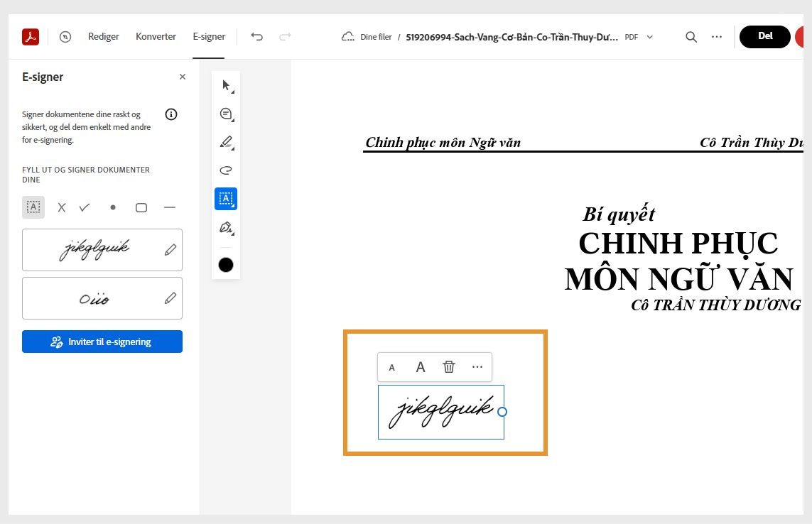Increase signature size with large A
Screen dimensions: 812x524
tap(421, 367)
